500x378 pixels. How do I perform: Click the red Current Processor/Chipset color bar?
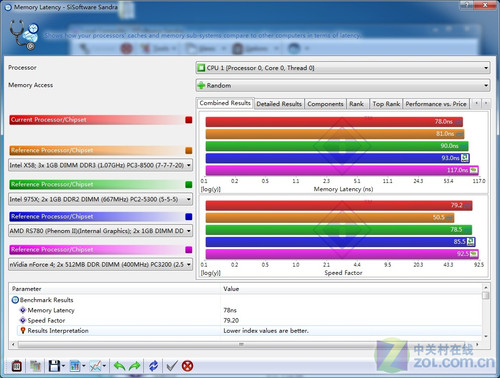pyautogui.click(x=96, y=120)
